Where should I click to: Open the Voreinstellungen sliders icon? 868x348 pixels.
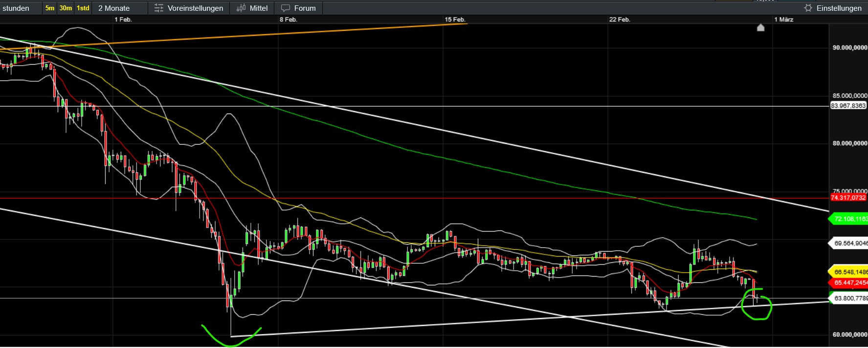158,8
